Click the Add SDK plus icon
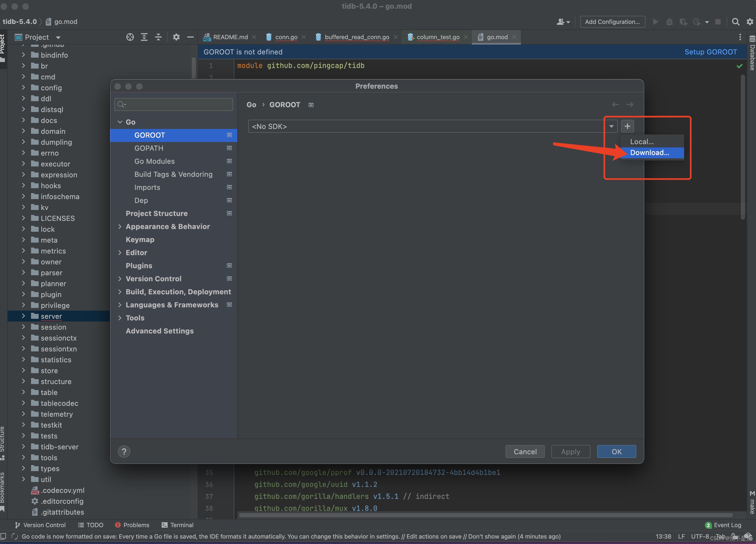This screenshot has height=544, width=756. (x=626, y=126)
